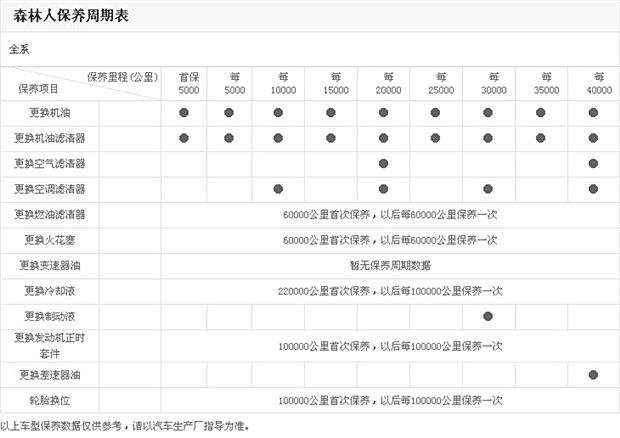
Task: Click the 60000公里 interval text in 更换火花塞 row
Action: (390, 240)
